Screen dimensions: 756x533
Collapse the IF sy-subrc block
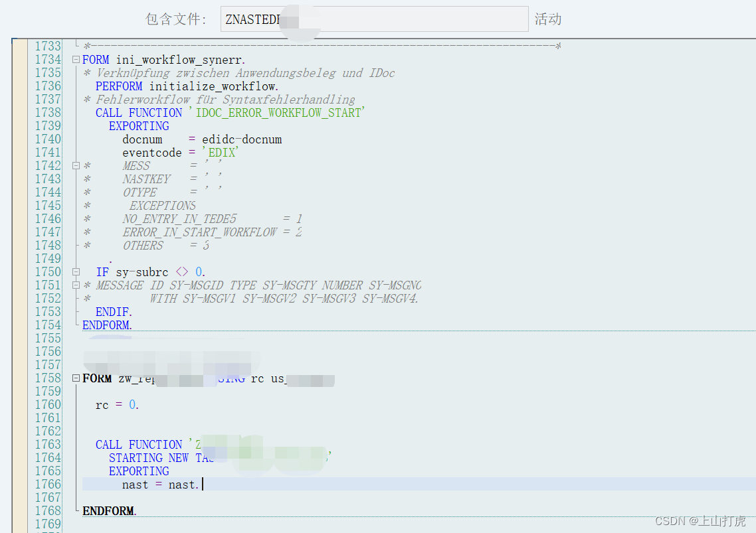(x=76, y=271)
